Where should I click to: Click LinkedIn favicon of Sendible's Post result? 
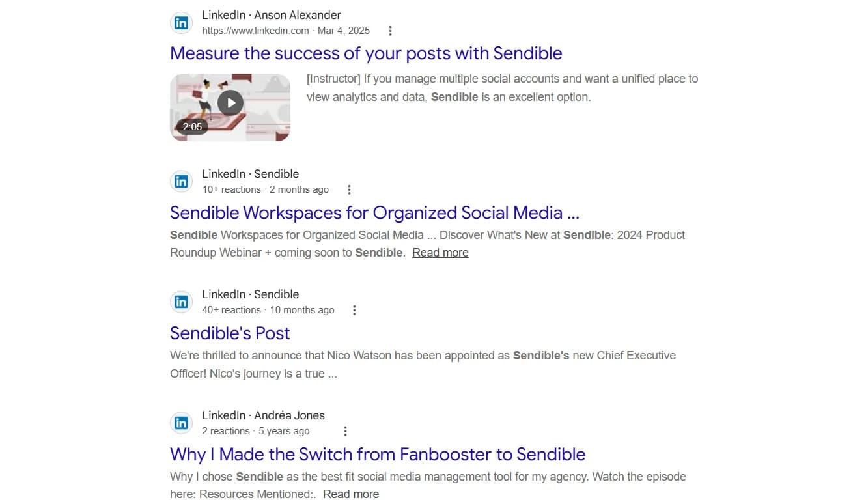[x=181, y=302]
